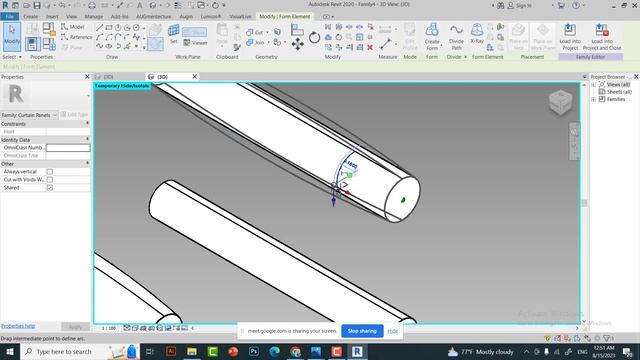The width and height of the screenshot is (640, 360).
Task: Toggle Always vertical checkbox
Action: click(x=49, y=172)
